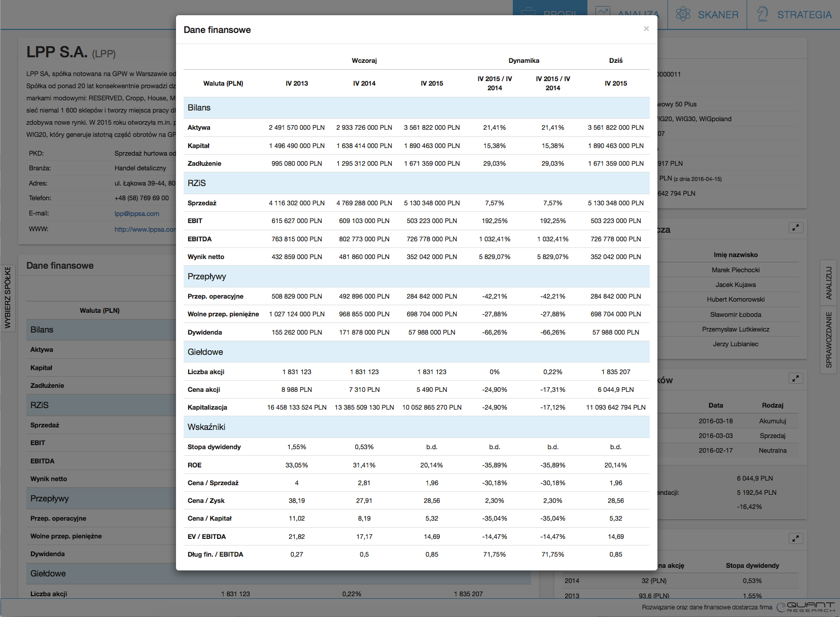Screen dimensions: 840x617
Task: Click the name Marek Piechocki
Action: 736,270
